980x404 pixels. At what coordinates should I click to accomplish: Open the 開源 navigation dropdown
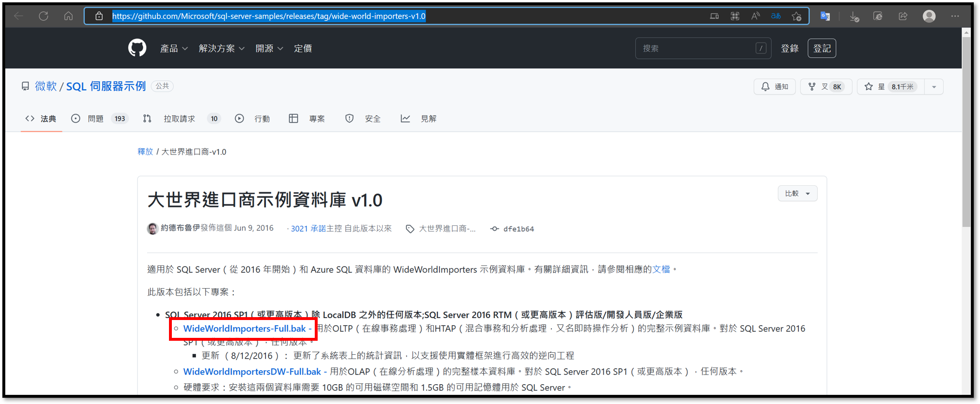pos(269,48)
